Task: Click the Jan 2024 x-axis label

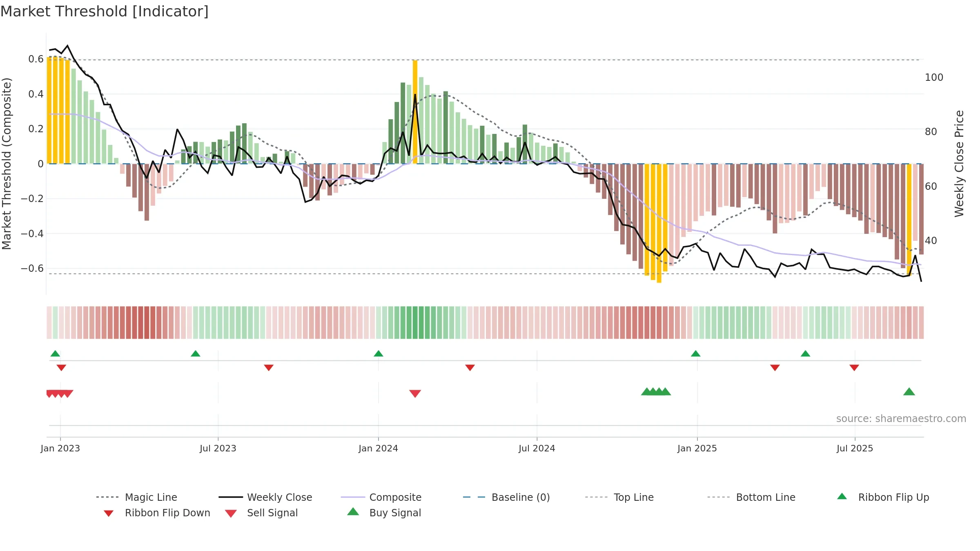Action: (378, 448)
